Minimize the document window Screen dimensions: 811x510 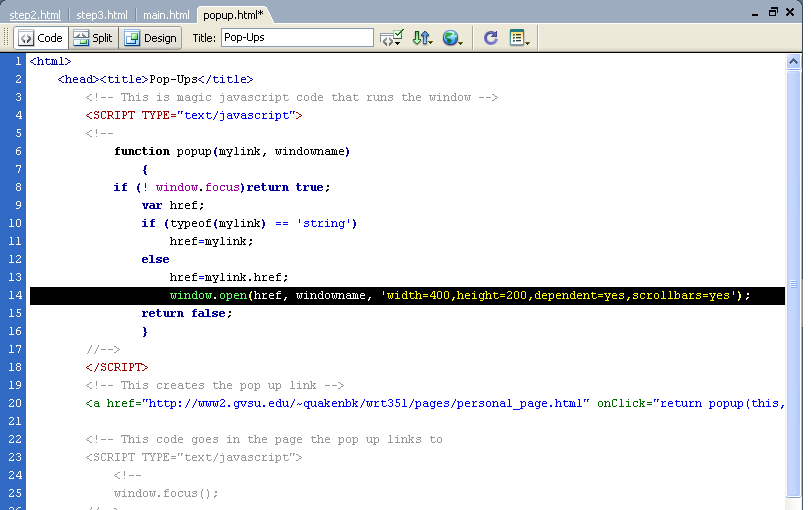755,13
